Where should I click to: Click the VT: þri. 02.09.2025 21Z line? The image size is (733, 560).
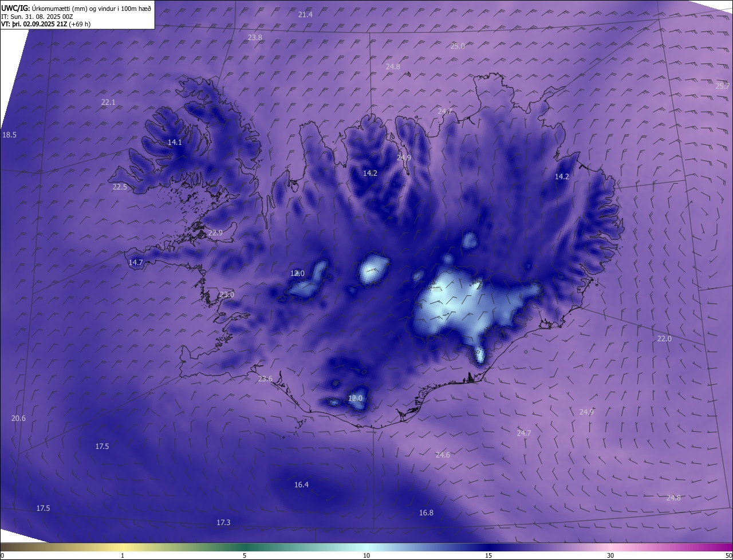(46, 24)
